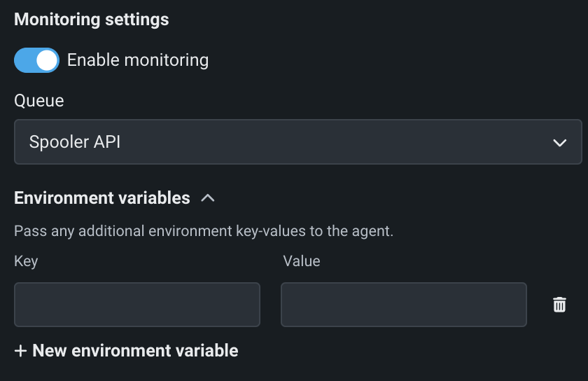This screenshot has width=588, height=381.
Task: Click the Value column label
Action: point(302,261)
